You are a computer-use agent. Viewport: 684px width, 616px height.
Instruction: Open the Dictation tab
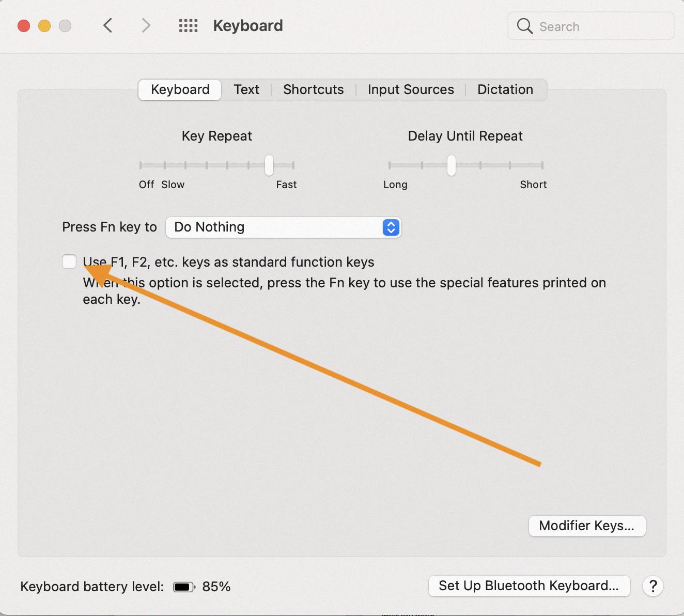pyautogui.click(x=505, y=89)
